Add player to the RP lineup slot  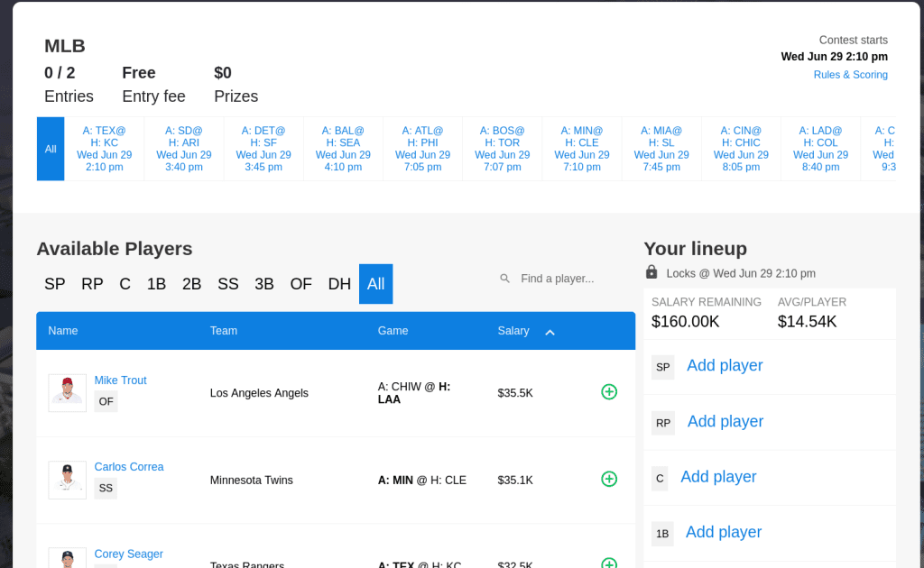click(x=725, y=421)
